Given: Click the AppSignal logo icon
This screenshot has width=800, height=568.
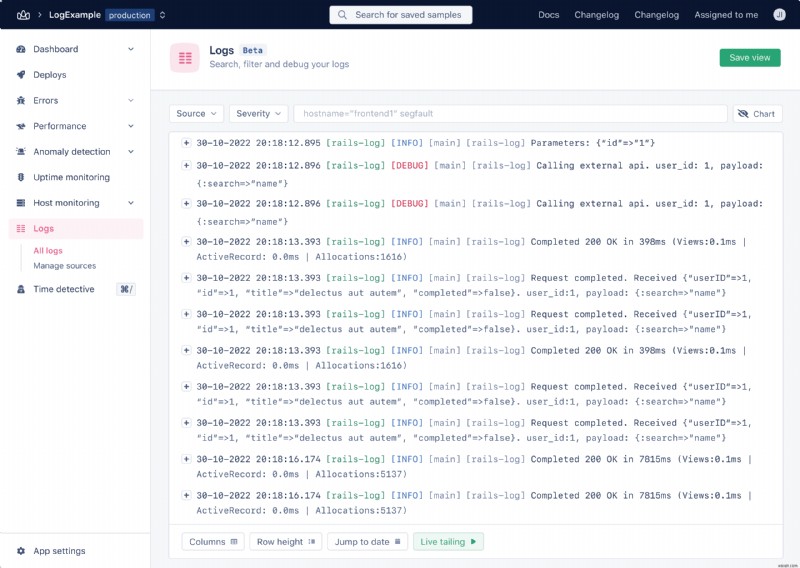Looking at the screenshot, I should tap(23, 15).
